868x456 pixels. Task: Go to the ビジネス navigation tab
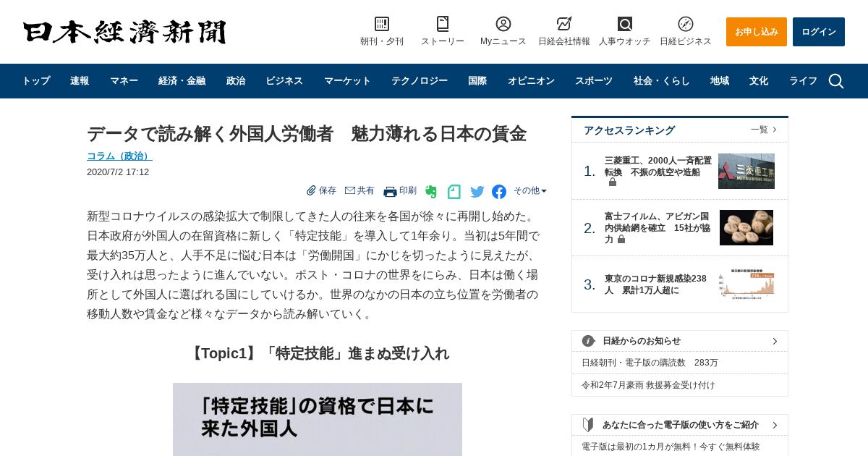(x=284, y=81)
